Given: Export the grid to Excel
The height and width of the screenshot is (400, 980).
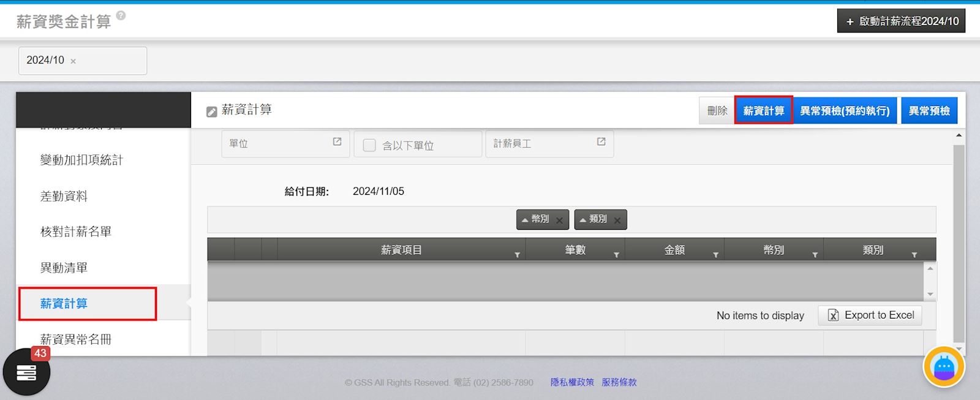Looking at the screenshot, I should click(870, 315).
